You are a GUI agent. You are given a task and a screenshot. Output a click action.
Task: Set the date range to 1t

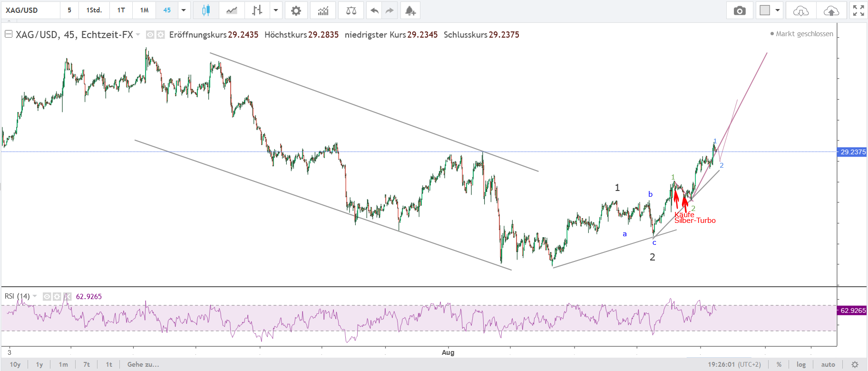click(x=109, y=364)
